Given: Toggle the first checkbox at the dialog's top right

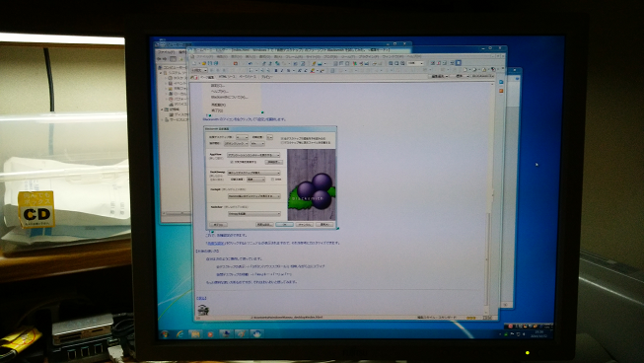Looking at the screenshot, I should [x=282, y=138].
